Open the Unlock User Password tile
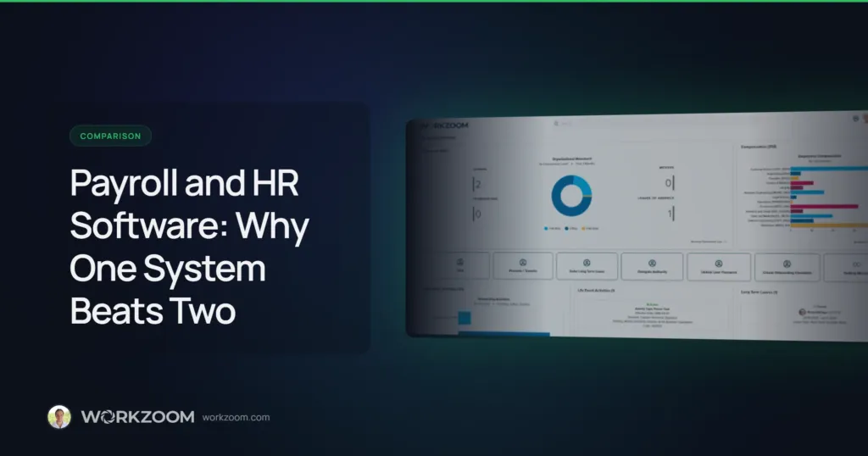 point(719,267)
